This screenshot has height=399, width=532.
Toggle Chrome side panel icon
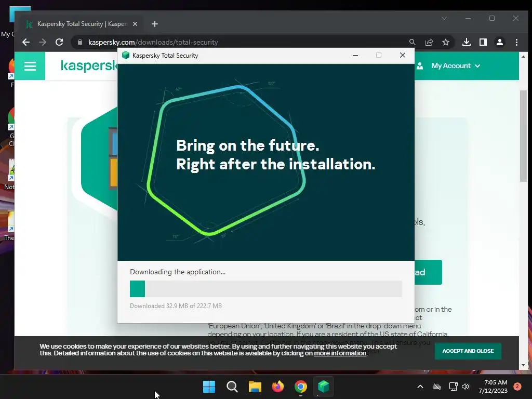click(483, 42)
